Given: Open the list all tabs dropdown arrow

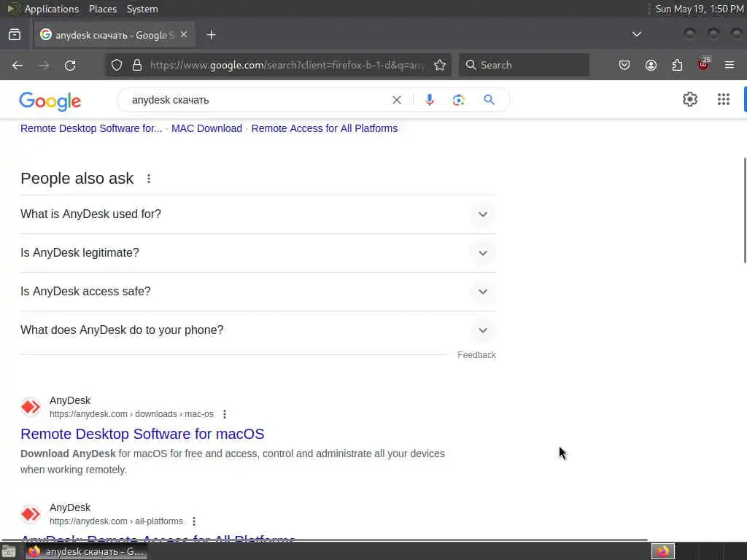Looking at the screenshot, I should coord(636,34).
